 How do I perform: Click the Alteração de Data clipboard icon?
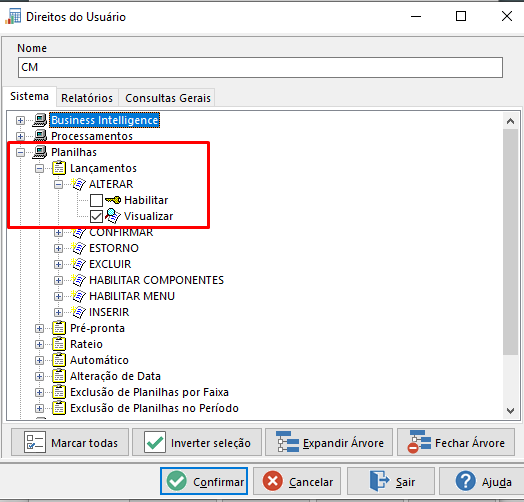(59, 376)
